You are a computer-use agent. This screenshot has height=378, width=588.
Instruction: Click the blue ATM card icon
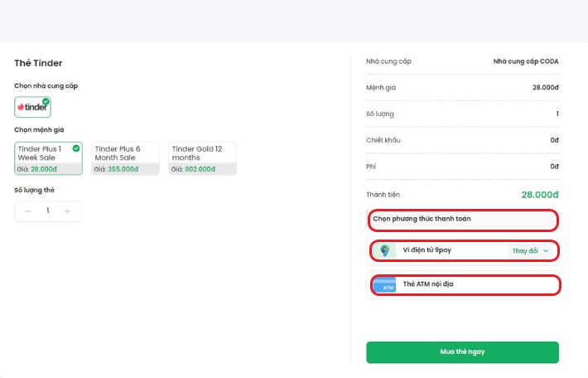[384, 284]
